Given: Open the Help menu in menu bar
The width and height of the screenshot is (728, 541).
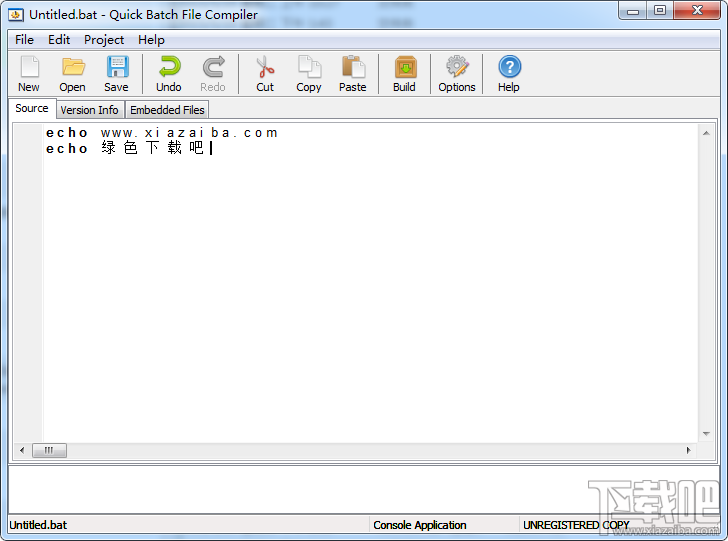Looking at the screenshot, I should pyautogui.click(x=151, y=40).
